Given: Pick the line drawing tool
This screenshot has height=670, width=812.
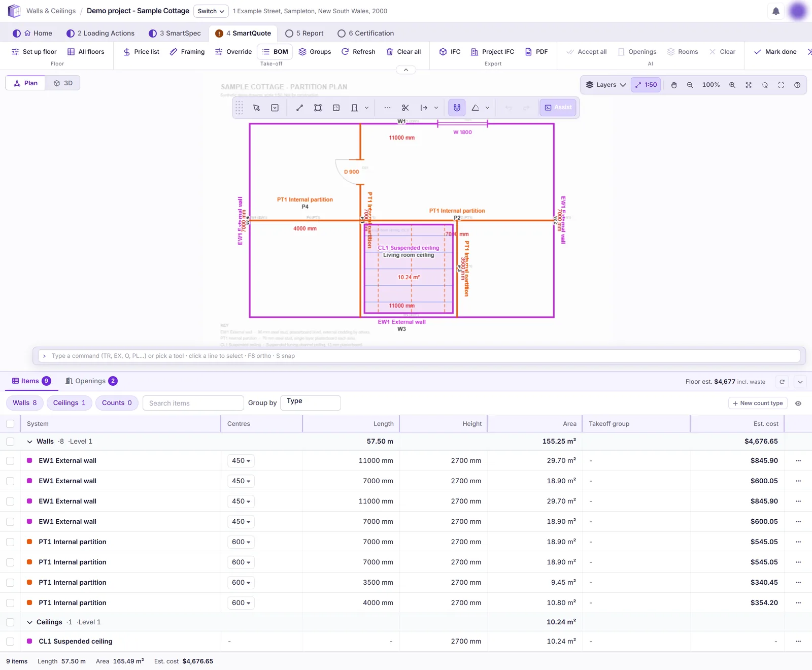Looking at the screenshot, I should tap(300, 108).
